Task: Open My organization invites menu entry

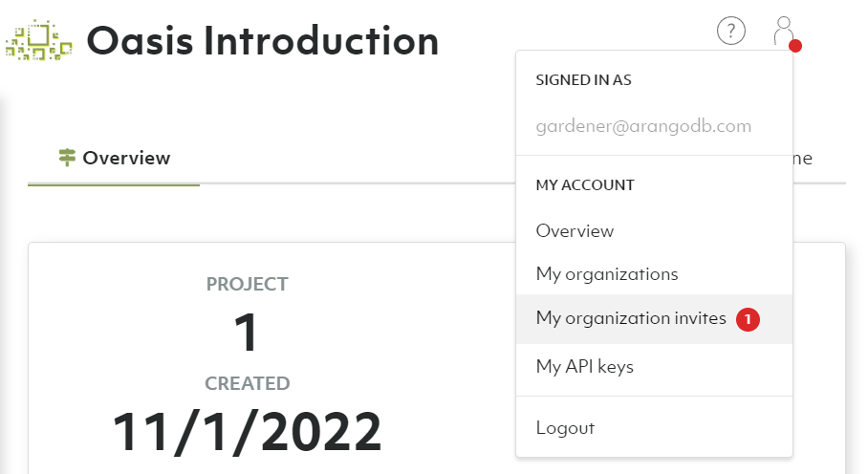Action: tap(631, 319)
